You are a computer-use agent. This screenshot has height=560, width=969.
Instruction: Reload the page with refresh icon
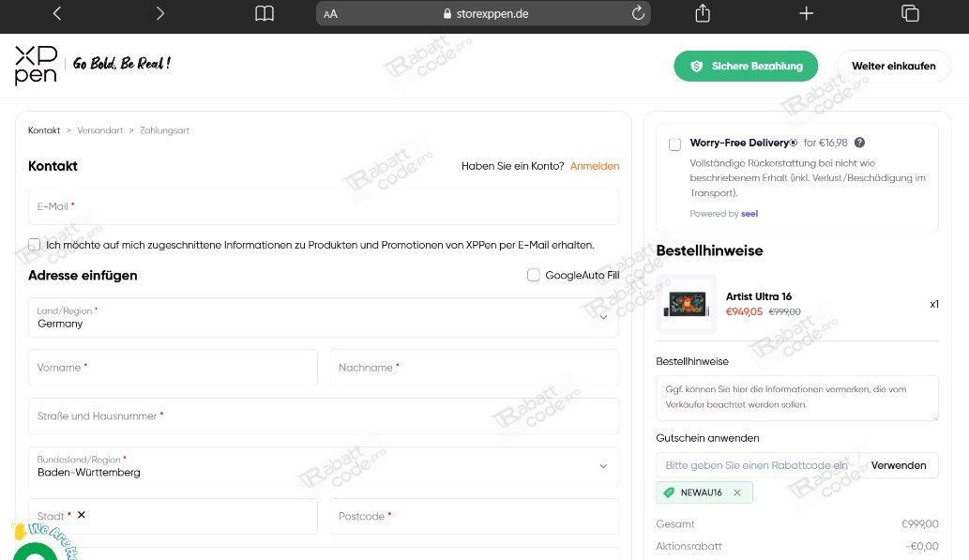[638, 13]
